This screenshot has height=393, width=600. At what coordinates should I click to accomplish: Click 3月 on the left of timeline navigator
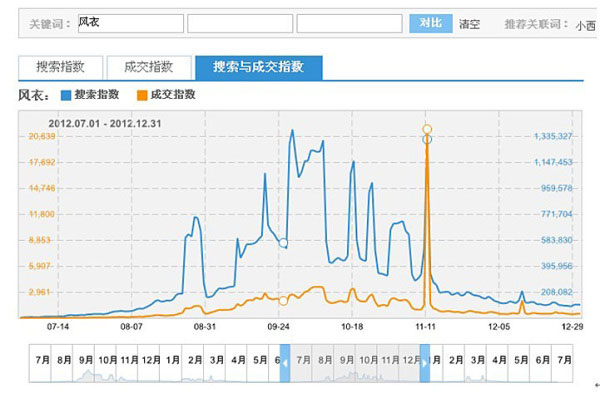(x=217, y=360)
